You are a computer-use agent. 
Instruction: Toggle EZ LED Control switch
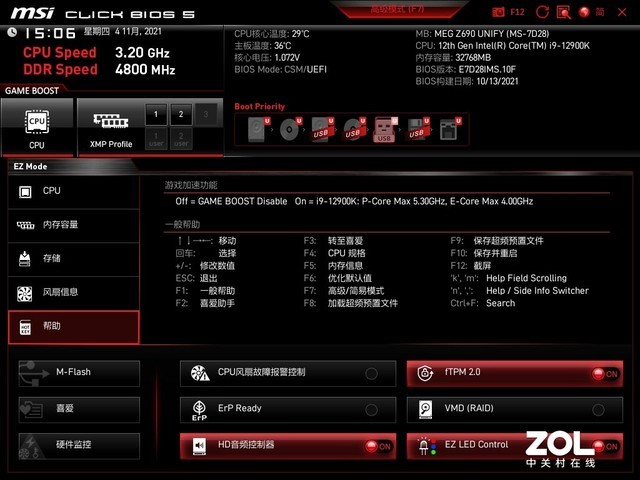[x=605, y=446]
